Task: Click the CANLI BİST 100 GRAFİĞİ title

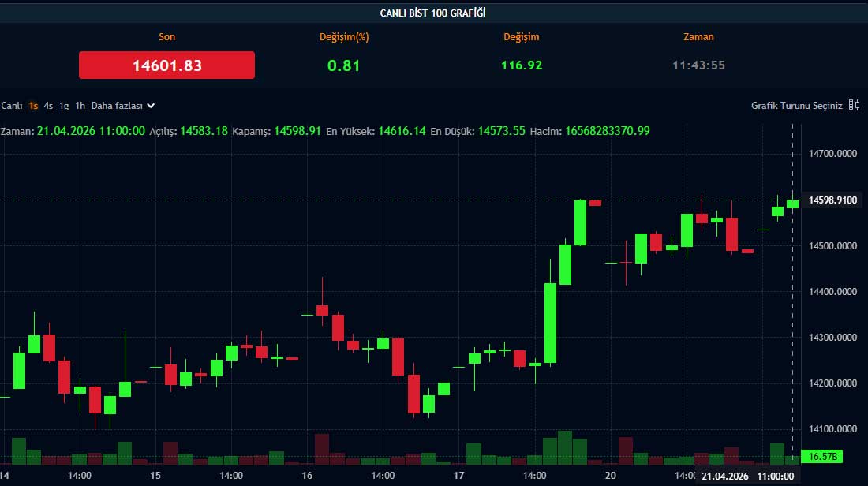Action: 434,12
